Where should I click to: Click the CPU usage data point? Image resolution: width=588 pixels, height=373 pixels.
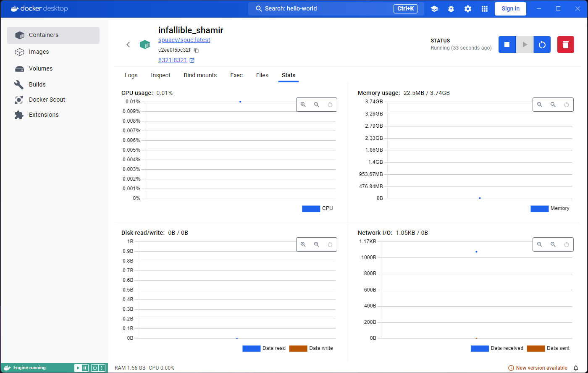coord(240,102)
